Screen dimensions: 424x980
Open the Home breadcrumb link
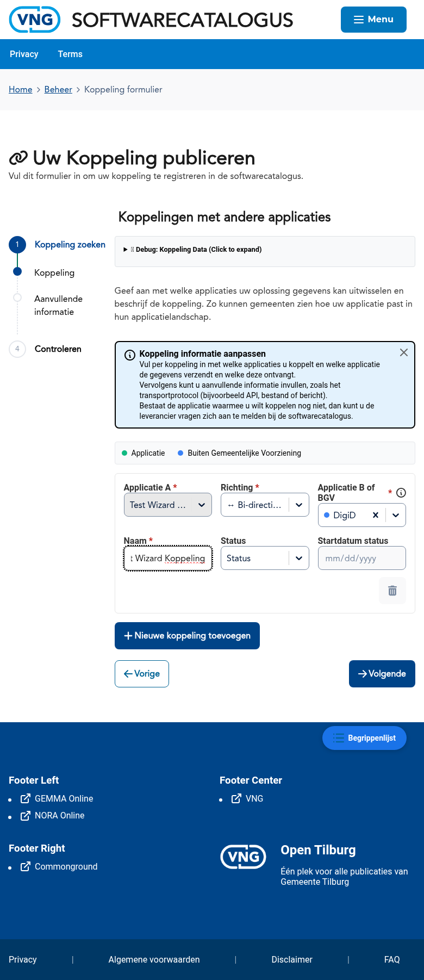21,89
